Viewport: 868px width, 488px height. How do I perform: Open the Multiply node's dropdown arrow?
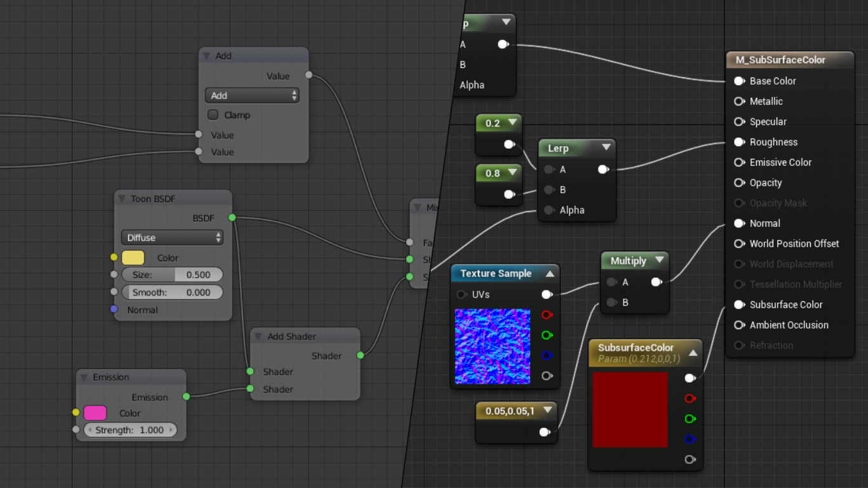(660, 261)
